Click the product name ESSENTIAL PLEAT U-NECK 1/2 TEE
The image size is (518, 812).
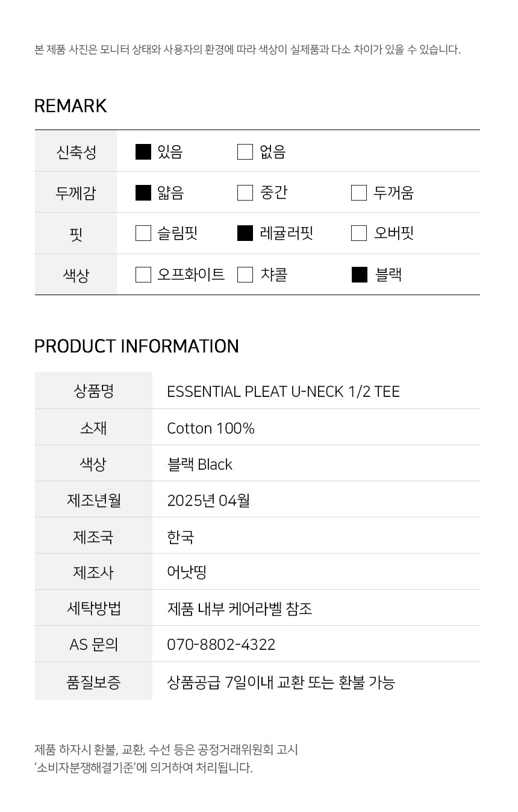[283, 392]
